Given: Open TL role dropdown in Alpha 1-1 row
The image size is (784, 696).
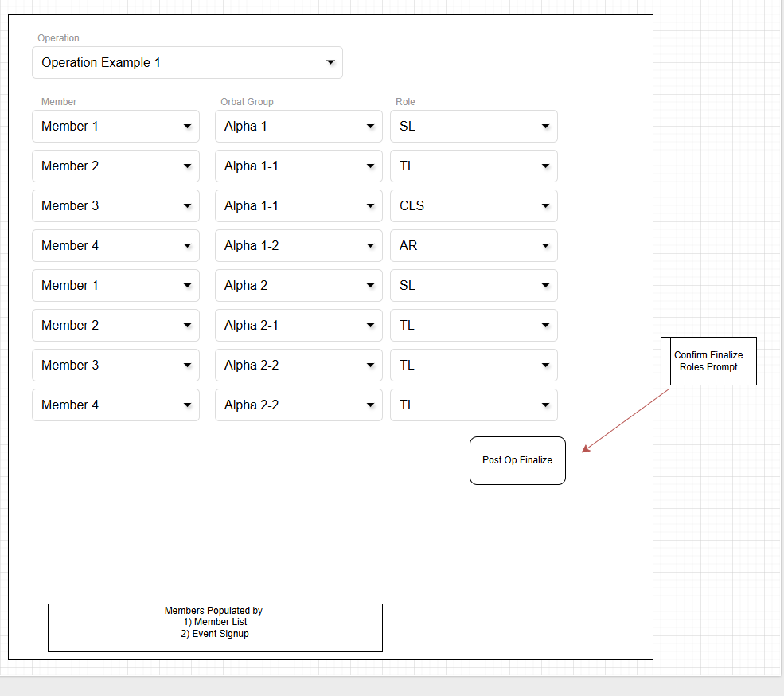Looking at the screenshot, I should click(474, 166).
